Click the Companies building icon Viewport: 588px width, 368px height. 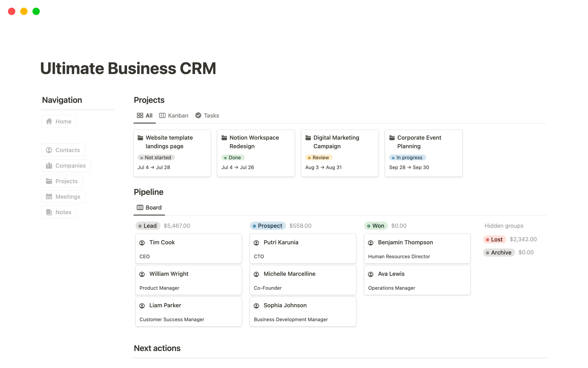[x=49, y=166]
